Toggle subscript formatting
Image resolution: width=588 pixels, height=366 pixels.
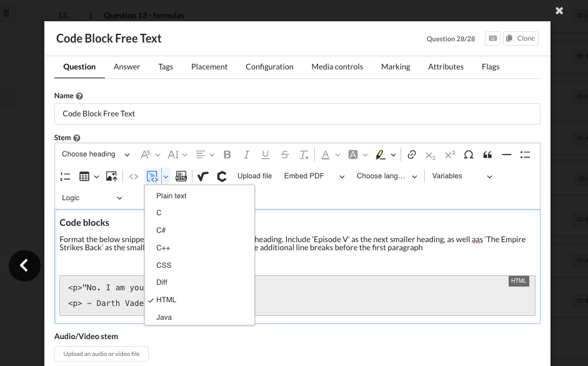(430, 155)
